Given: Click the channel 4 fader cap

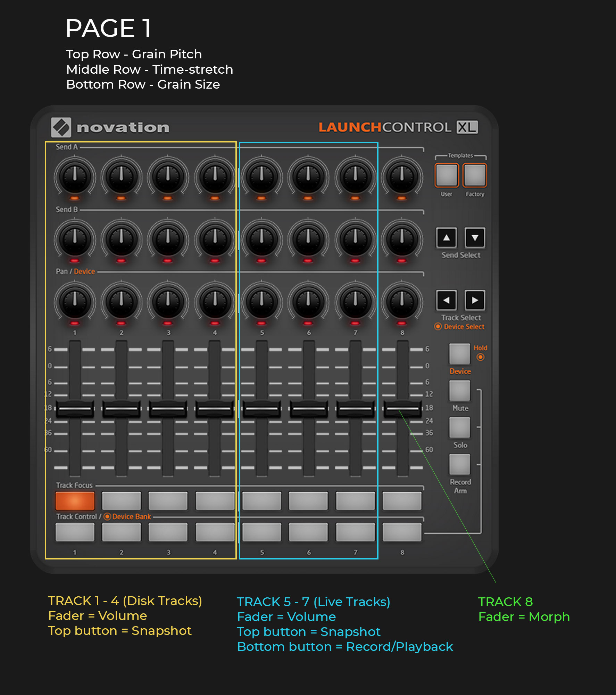Looking at the screenshot, I should pos(215,409).
